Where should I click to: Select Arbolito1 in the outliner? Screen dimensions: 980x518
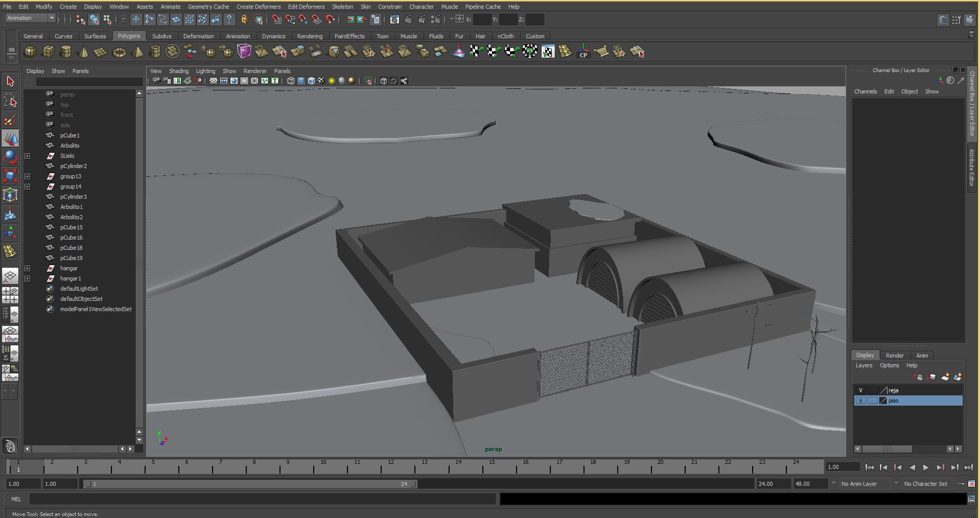pos(71,207)
